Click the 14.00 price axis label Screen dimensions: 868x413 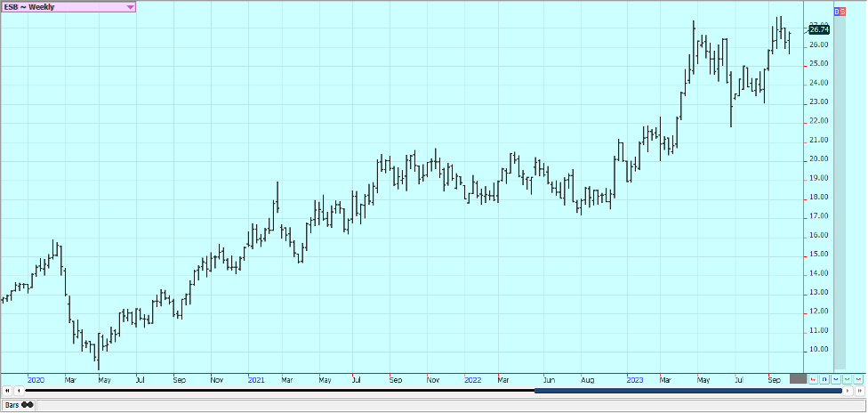[819, 273]
